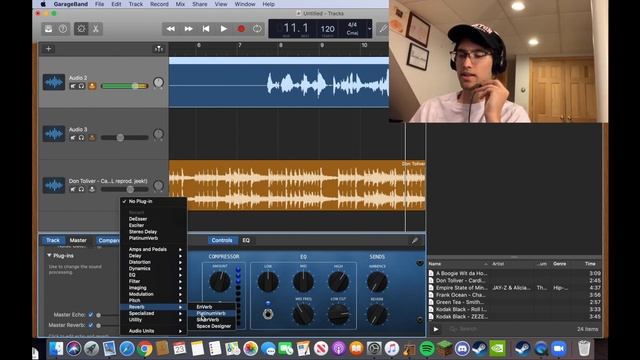
Task: Open the track header filter button
Action: [158, 49]
